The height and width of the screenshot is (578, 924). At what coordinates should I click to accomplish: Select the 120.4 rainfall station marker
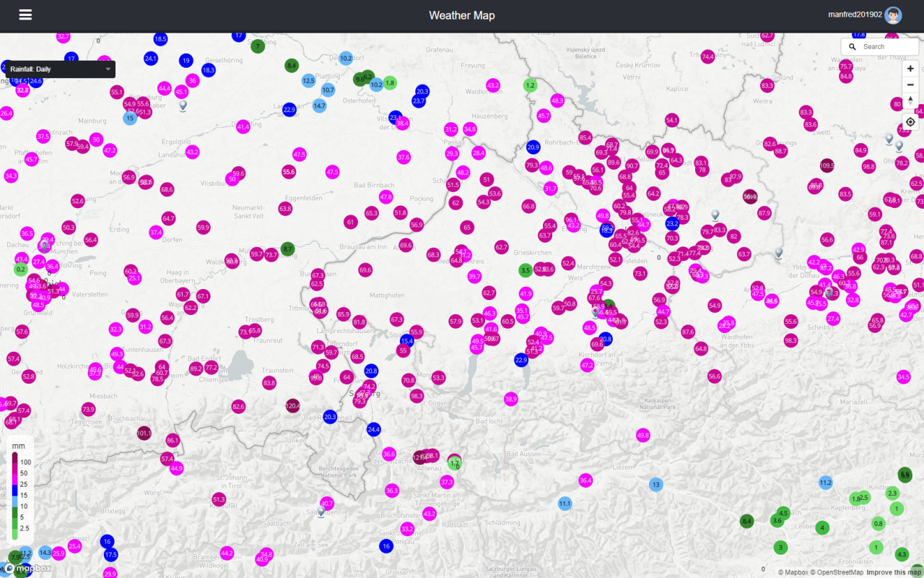[x=292, y=406]
